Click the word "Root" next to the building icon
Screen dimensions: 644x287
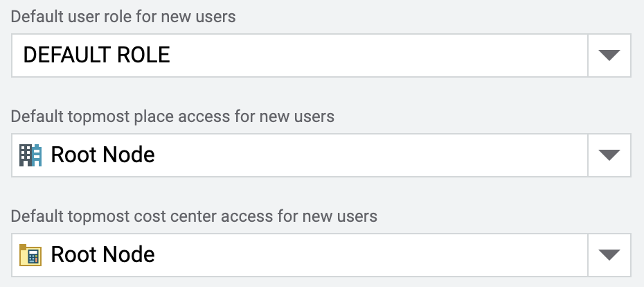coord(73,155)
